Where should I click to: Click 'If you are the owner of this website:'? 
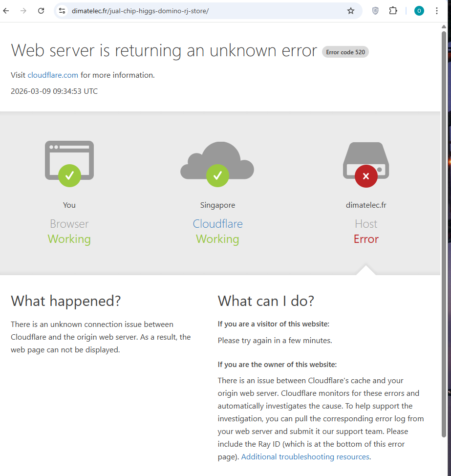[x=277, y=364]
